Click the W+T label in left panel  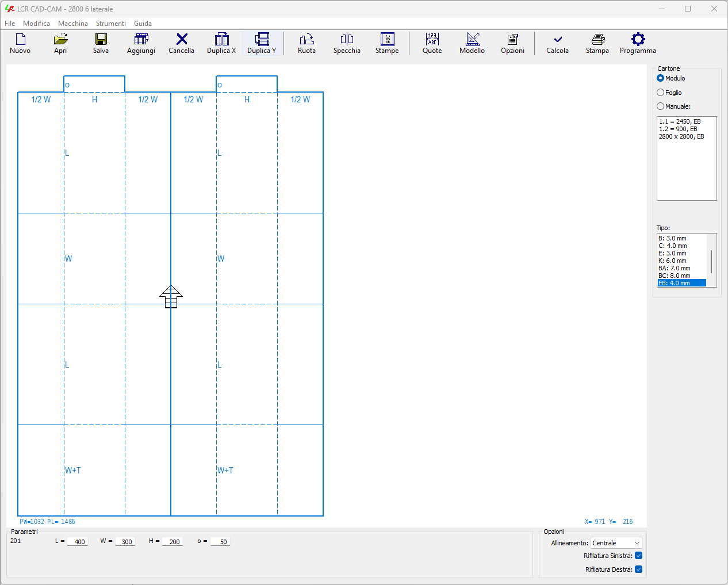point(73,471)
